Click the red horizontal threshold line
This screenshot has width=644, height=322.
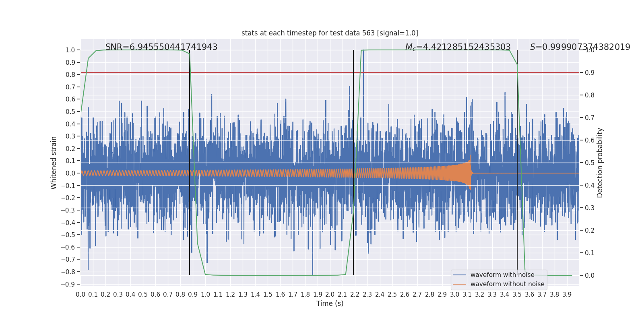[x=330, y=72]
